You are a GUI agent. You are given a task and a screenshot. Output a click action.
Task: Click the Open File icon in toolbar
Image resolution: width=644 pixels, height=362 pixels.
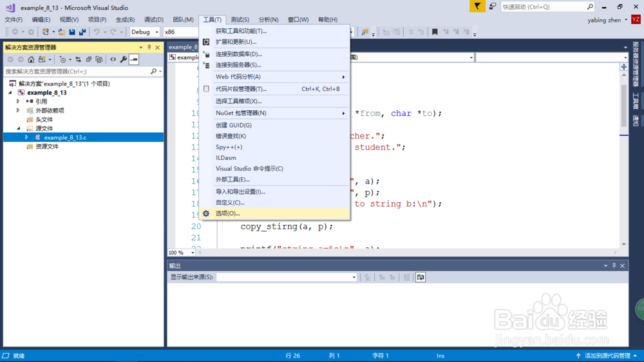62,32
